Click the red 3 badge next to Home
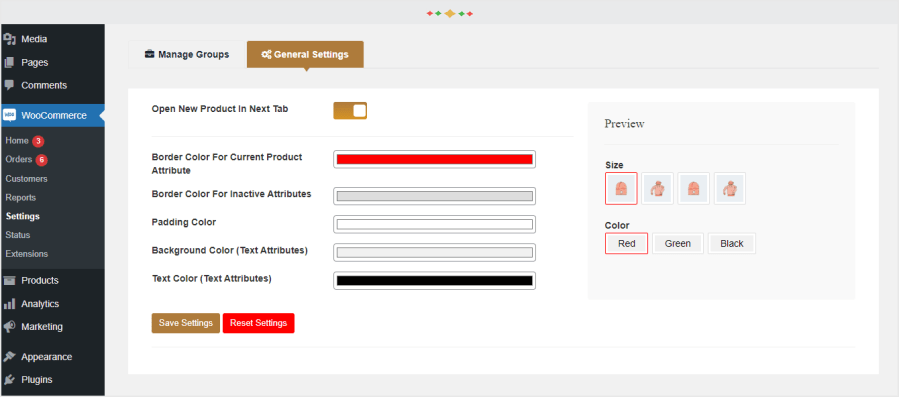Image resolution: width=899 pixels, height=397 pixels. click(x=38, y=141)
